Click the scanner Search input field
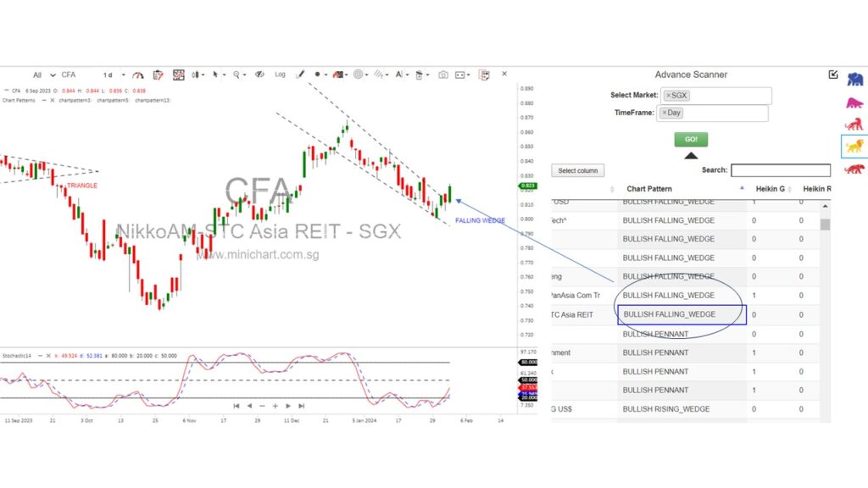The image size is (868, 488). pos(780,170)
